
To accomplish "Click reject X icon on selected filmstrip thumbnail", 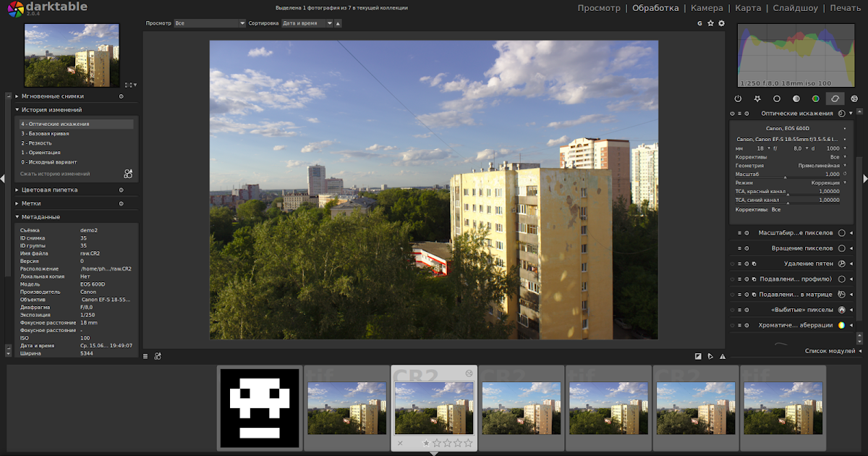I will click(x=400, y=442).
